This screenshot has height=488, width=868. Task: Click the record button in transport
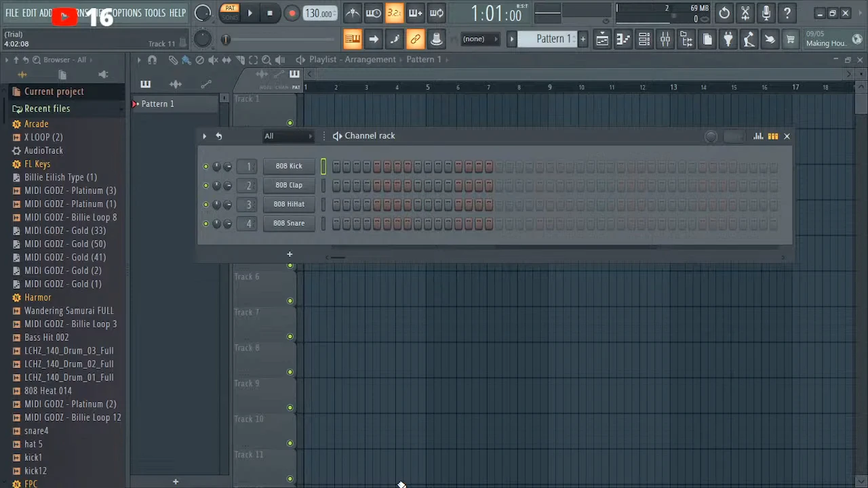click(x=292, y=13)
